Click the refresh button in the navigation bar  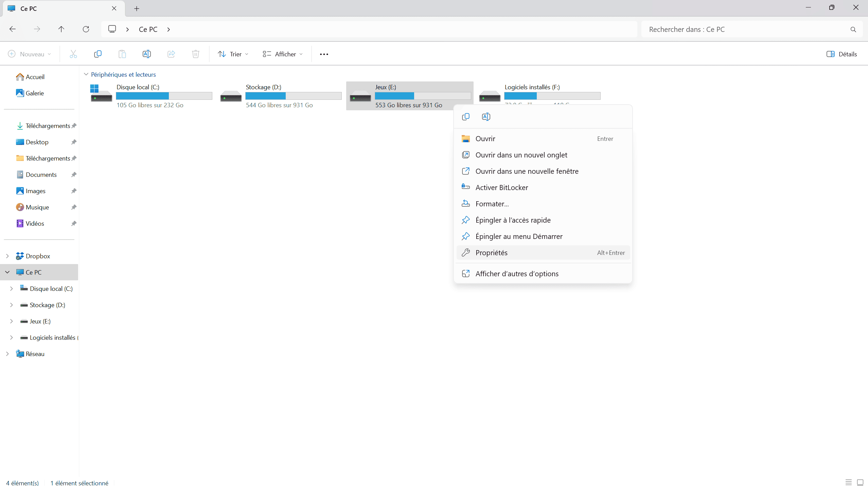tap(86, 29)
